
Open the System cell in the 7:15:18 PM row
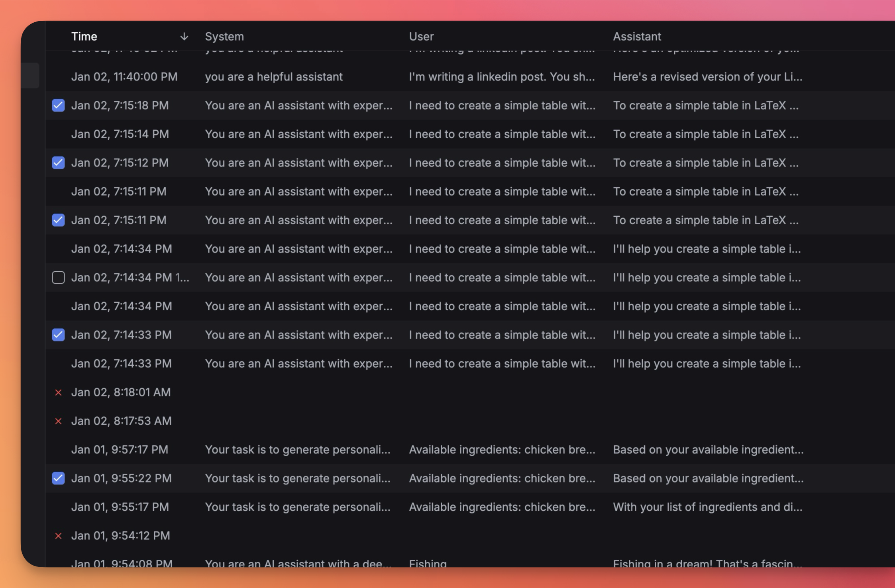tap(299, 106)
